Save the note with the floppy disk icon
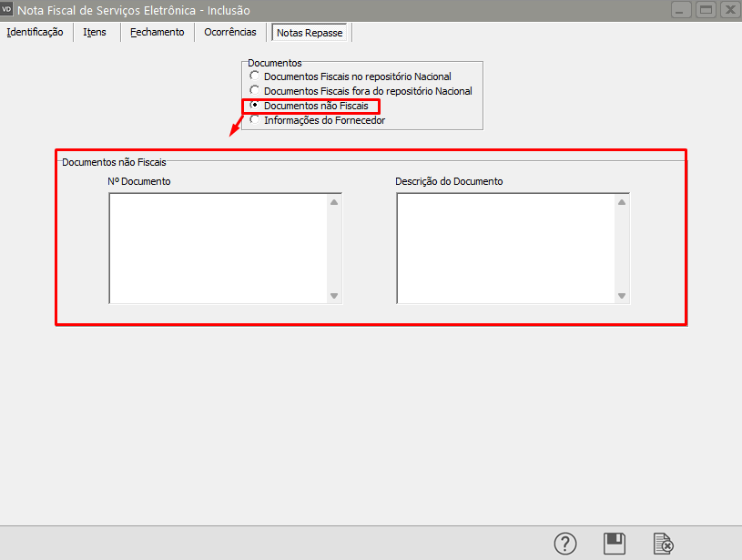742x560 pixels. pyautogui.click(x=615, y=544)
